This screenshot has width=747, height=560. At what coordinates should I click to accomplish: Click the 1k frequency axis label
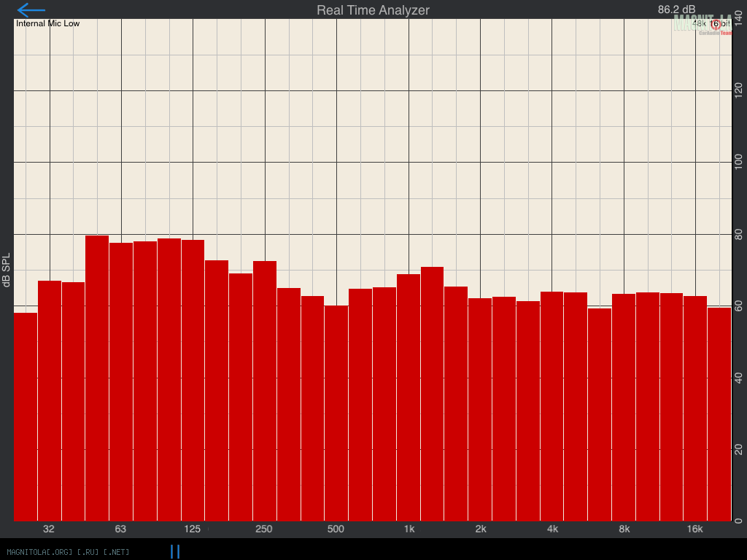(x=409, y=529)
